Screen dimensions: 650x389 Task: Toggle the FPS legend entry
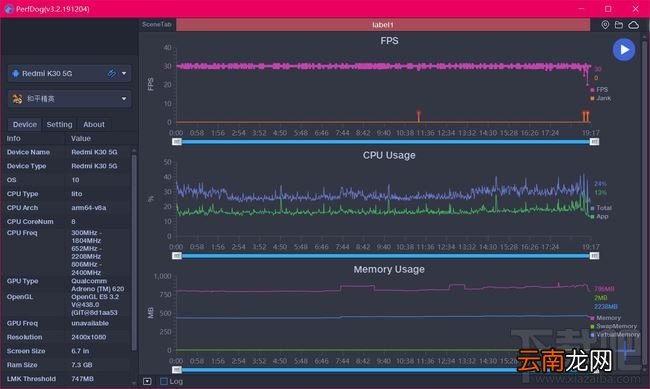click(x=599, y=90)
